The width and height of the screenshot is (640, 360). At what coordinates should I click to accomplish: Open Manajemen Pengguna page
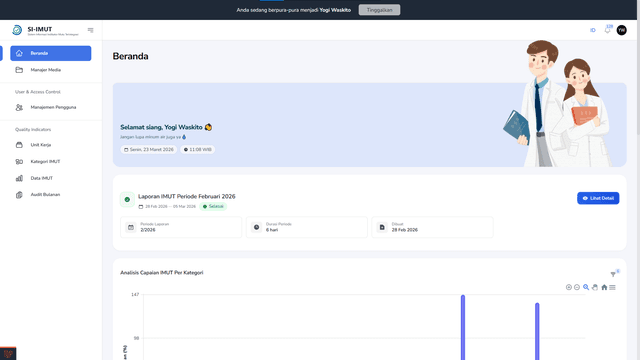(x=51, y=107)
